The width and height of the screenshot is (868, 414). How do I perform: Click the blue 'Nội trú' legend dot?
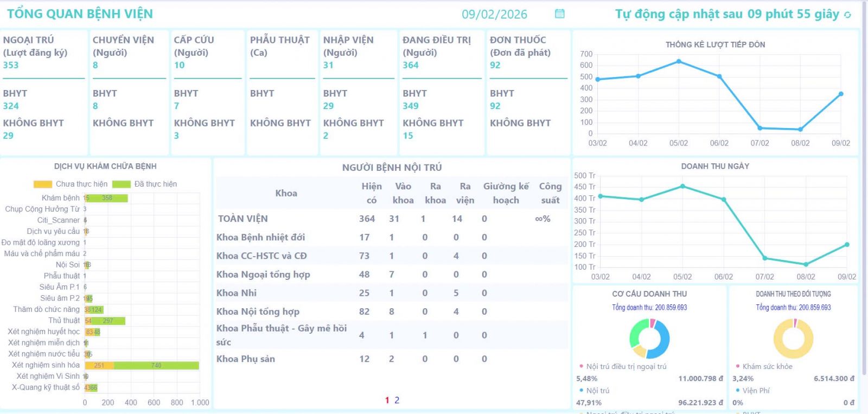(x=581, y=390)
